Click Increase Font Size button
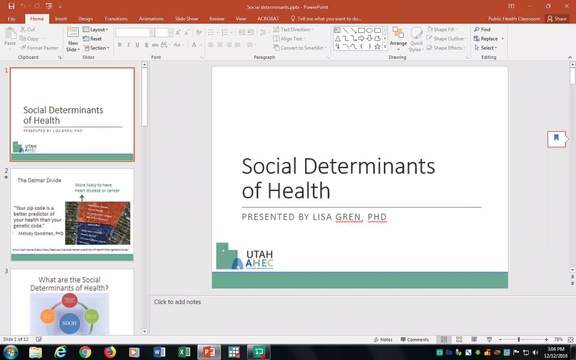The height and width of the screenshot is (360, 576). tap(178, 33)
